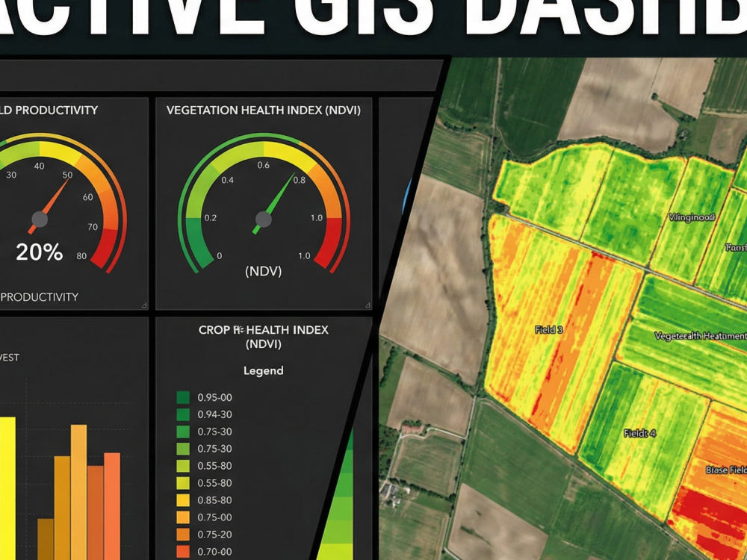Select the Vlinginood label on the map
Screen dimensions: 747x560
[x=692, y=217]
